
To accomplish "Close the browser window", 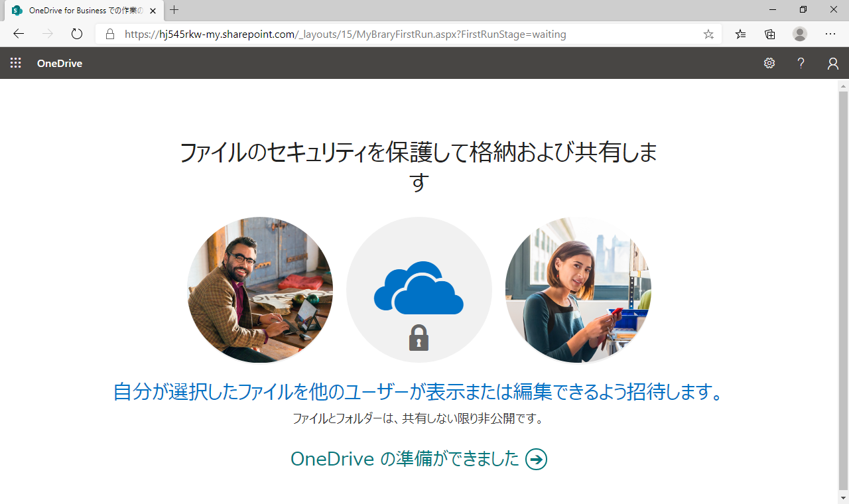I will point(834,9).
